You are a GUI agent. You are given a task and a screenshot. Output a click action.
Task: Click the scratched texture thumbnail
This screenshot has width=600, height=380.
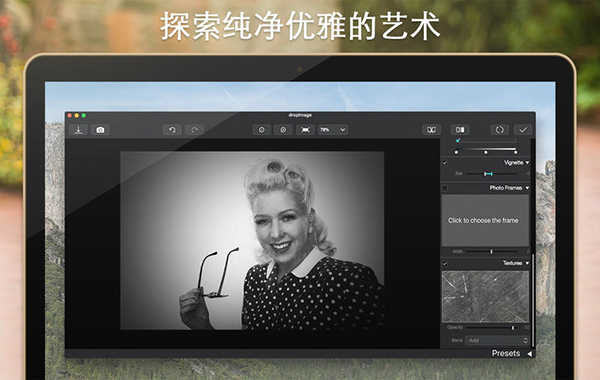coord(485,297)
